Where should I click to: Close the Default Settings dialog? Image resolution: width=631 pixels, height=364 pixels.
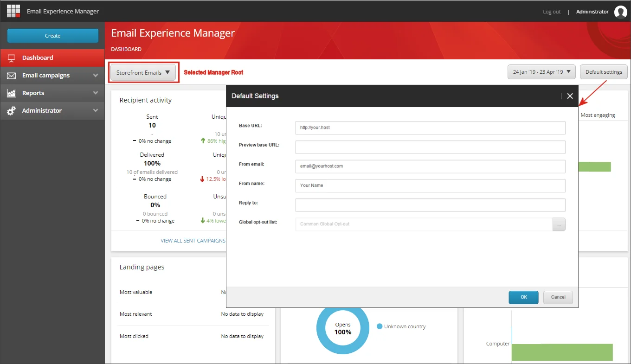pyautogui.click(x=570, y=96)
